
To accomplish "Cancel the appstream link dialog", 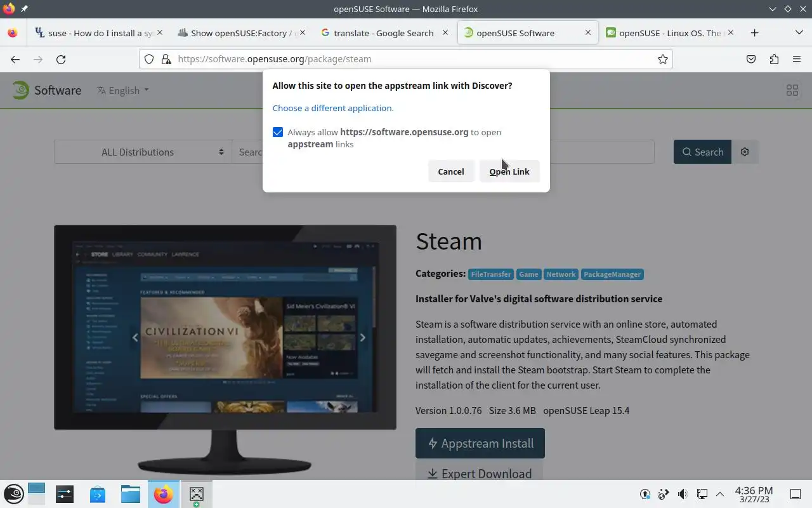I will pyautogui.click(x=451, y=171).
